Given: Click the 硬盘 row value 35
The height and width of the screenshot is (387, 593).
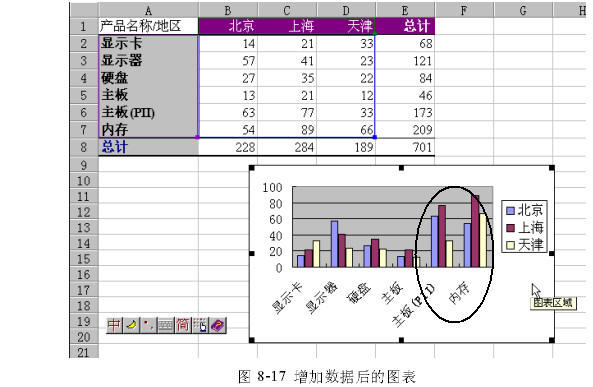Looking at the screenshot, I should coord(287,78).
